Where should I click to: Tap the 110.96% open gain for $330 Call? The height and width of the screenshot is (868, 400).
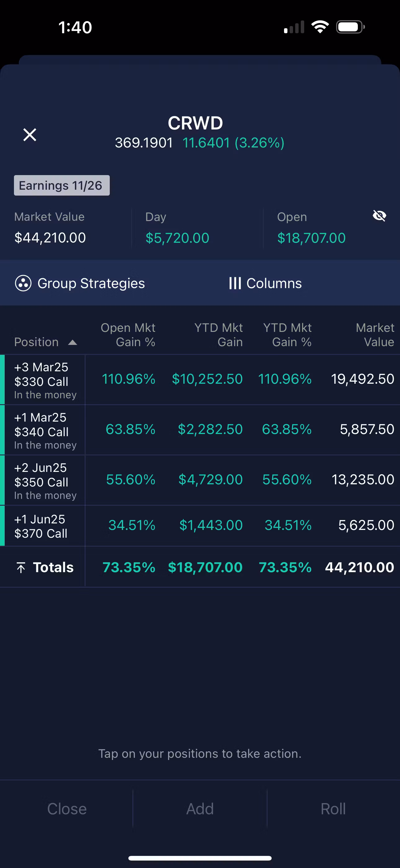tap(129, 379)
